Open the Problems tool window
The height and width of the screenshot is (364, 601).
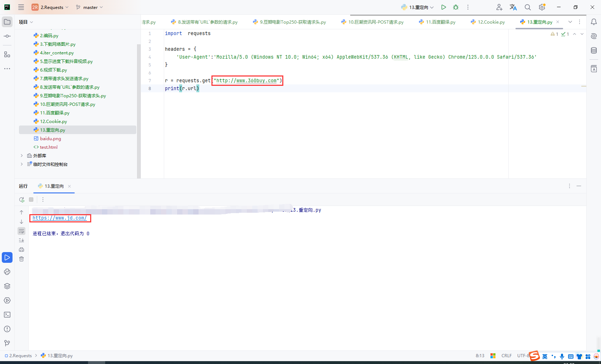pos(7,329)
